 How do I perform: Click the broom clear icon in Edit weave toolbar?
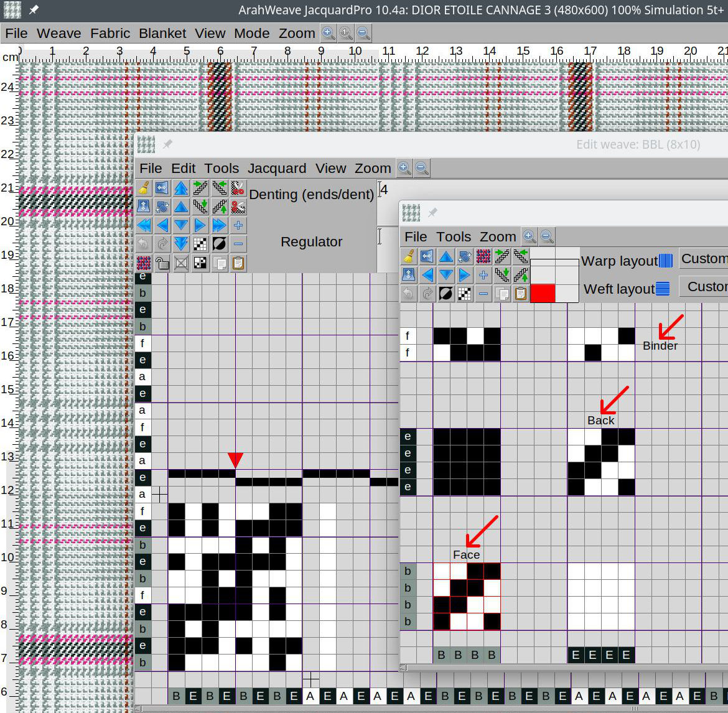click(143, 188)
